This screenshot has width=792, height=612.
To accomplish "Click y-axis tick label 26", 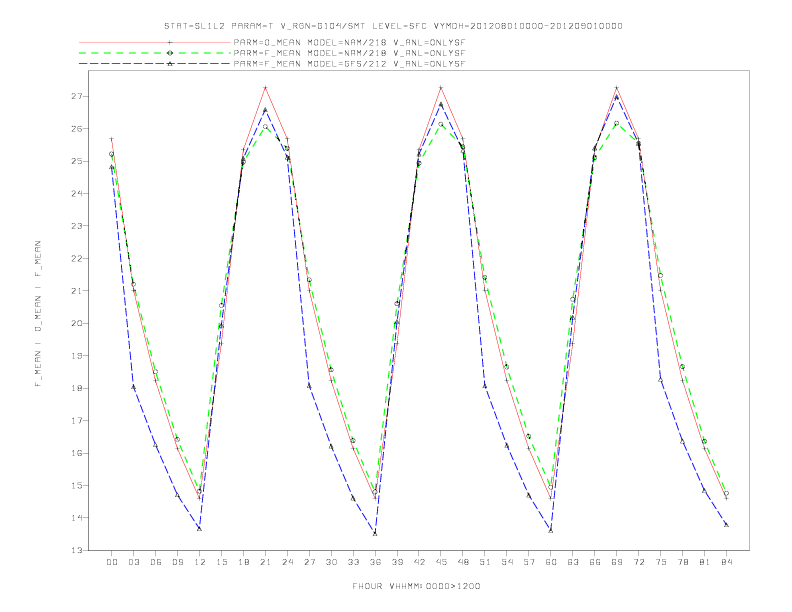I will (x=77, y=129).
